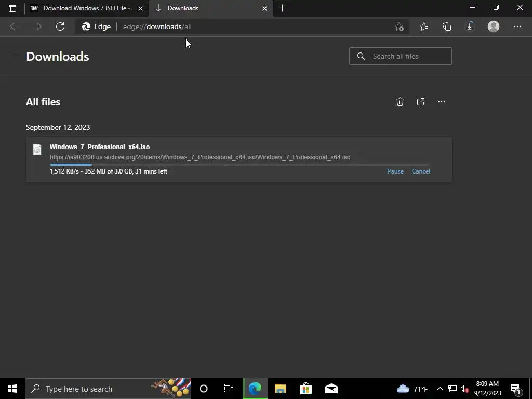Open the Favorites list icon
This screenshot has width=532, height=399.
424,26
